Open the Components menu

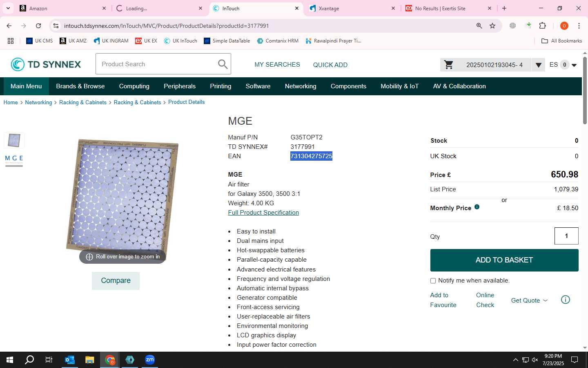(348, 86)
